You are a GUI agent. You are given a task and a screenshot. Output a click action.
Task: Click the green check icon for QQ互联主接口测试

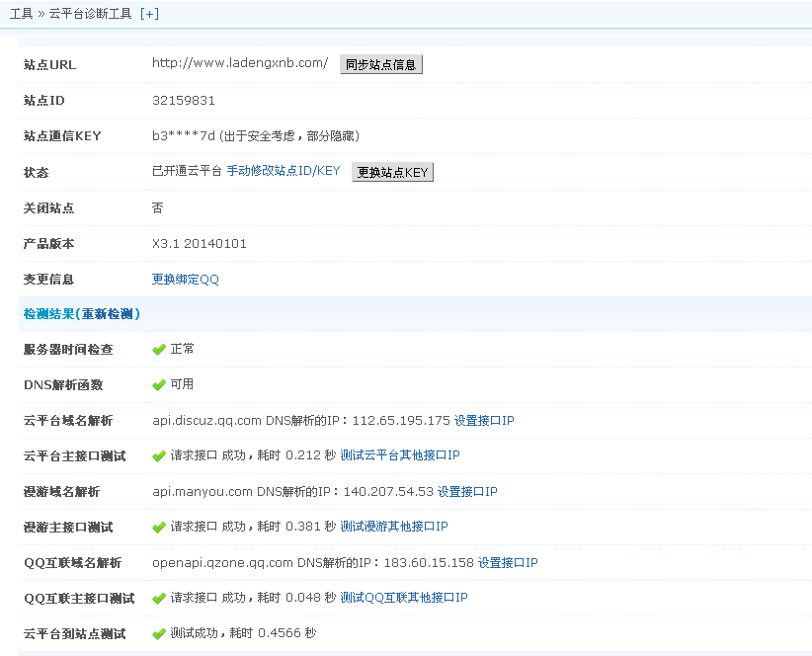pos(159,599)
